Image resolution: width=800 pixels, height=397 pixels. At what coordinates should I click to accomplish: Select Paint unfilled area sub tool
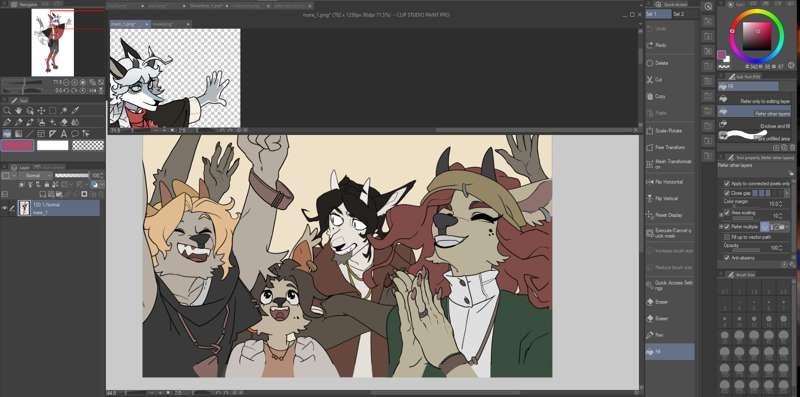[755, 137]
